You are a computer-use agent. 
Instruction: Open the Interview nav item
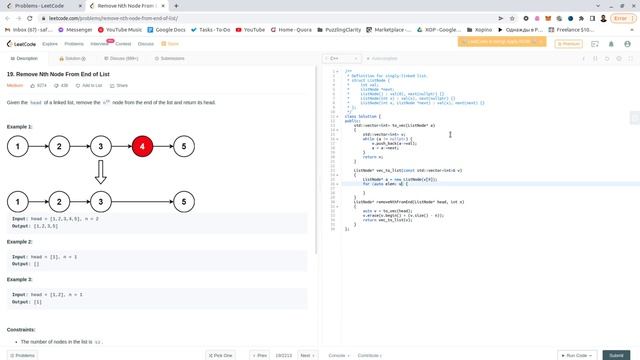tap(99, 44)
